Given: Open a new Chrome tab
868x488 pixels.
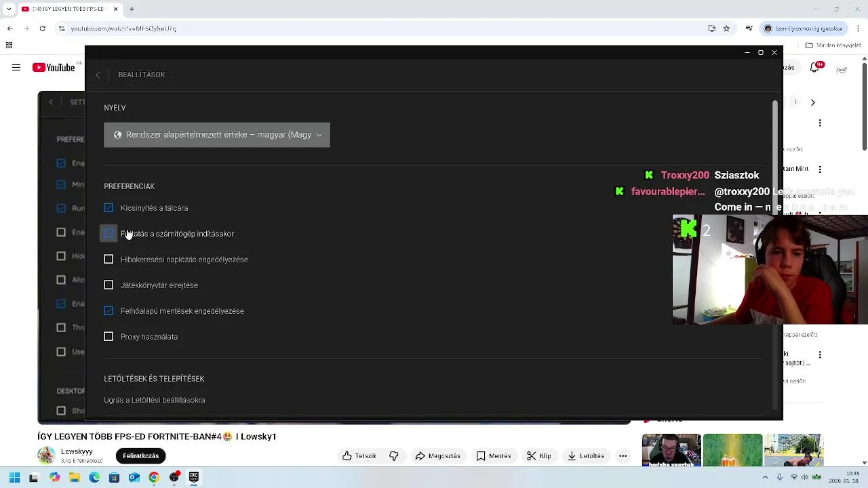Looking at the screenshot, I should pos(132,9).
